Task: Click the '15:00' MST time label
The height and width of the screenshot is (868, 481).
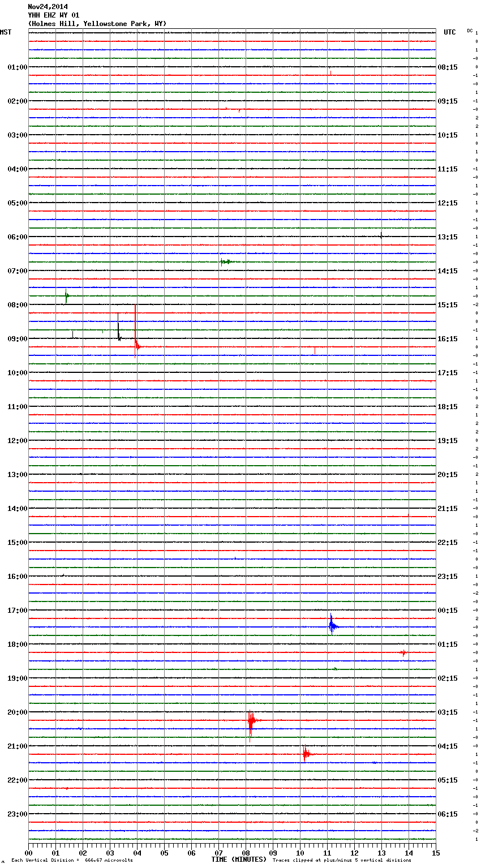Action: pyautogui.click(x=18, y=543)
